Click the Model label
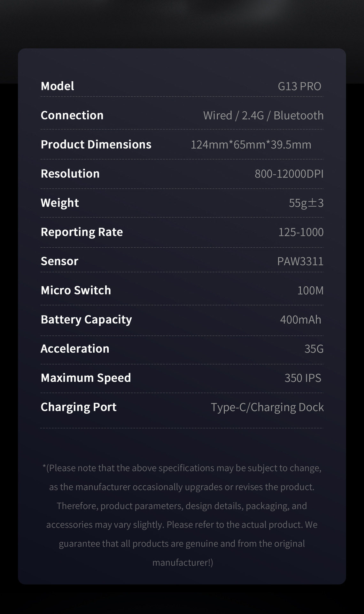Viewport: 364px width, 614px height. [x=58, y=86]
